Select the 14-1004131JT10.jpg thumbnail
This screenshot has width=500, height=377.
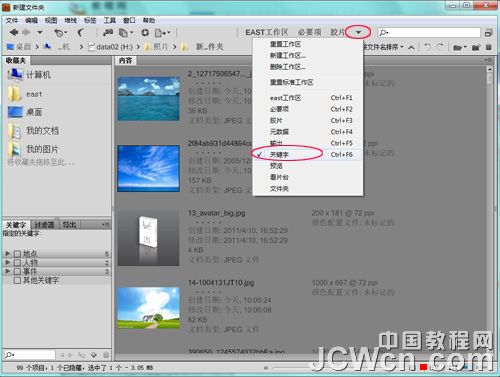click(149, 308)
